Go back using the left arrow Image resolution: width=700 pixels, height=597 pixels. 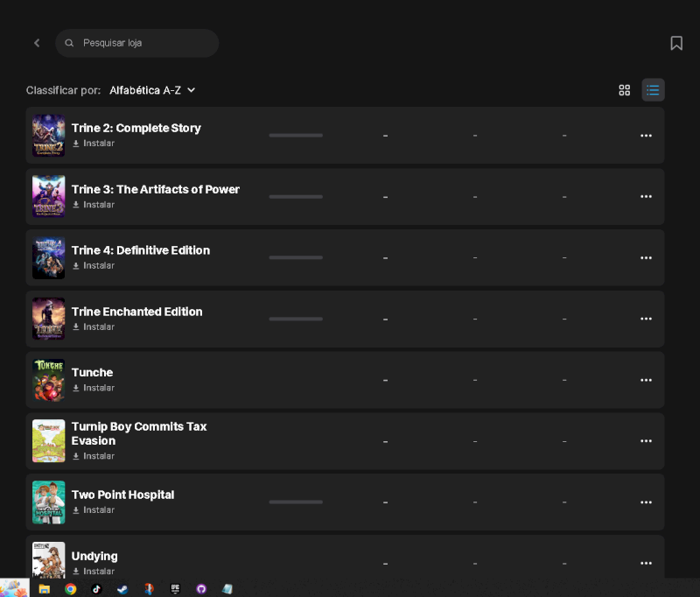(37, 43)
